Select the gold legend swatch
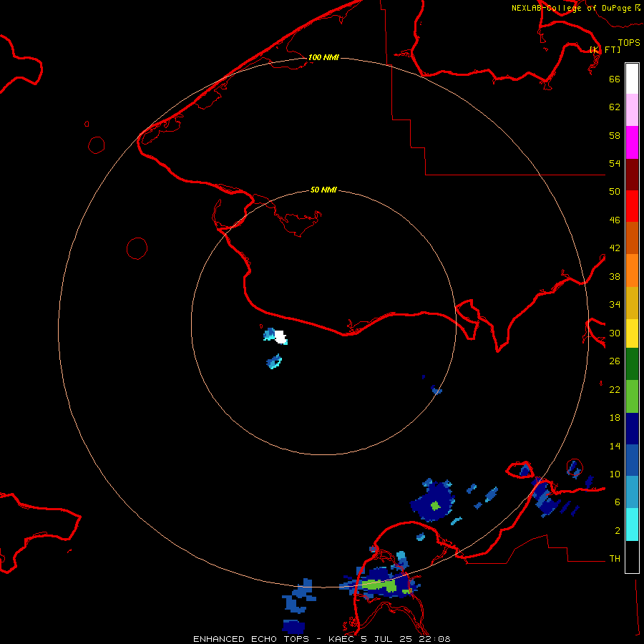 632,303
